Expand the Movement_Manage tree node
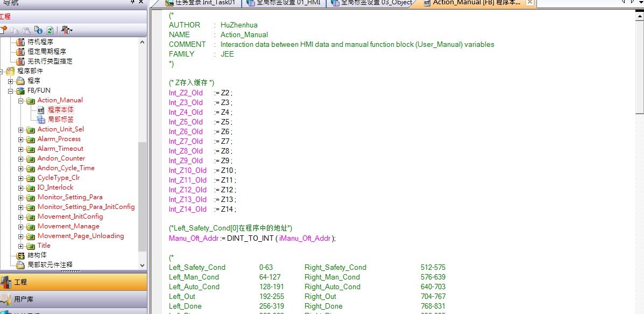This screenshot has width=644, height=314. click(x=21, y=226)
